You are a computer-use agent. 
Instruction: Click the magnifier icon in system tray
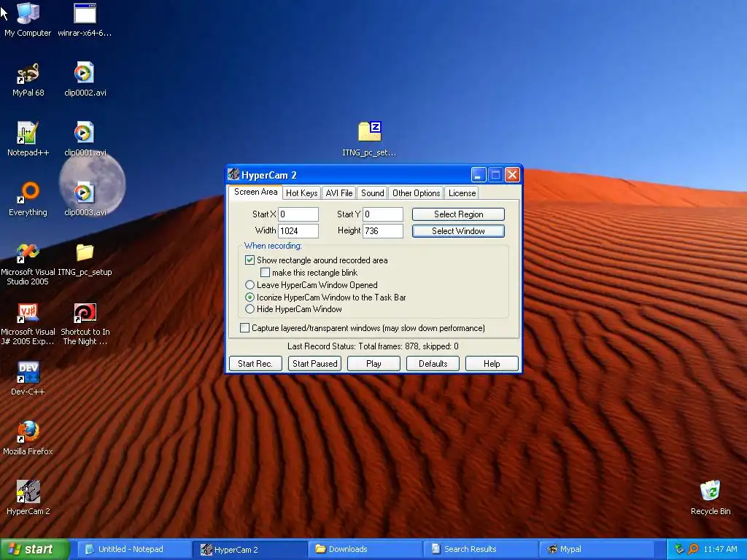click(693, 549)
